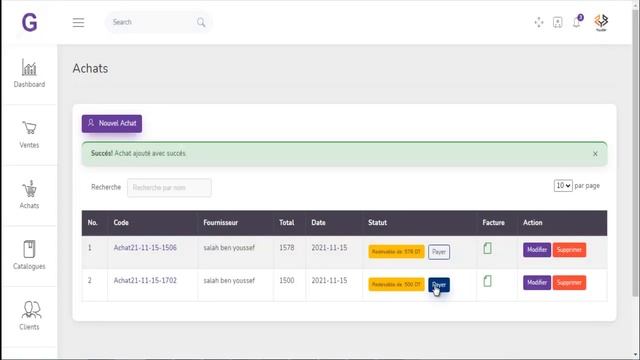Image resolution: width=640 pixels, height=360 pixels.
Task: Toggle the hamburger menu icon
Action: tap(78, 22)
